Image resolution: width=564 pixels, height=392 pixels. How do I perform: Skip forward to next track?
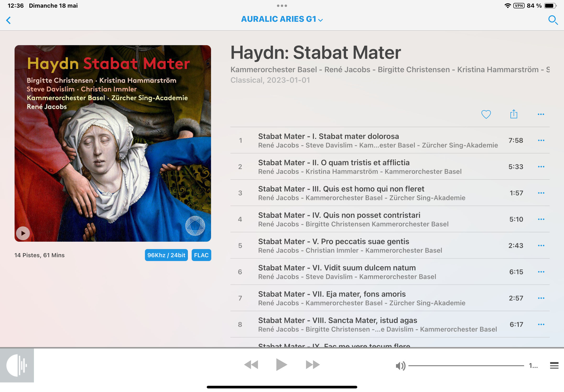(313, 365)
